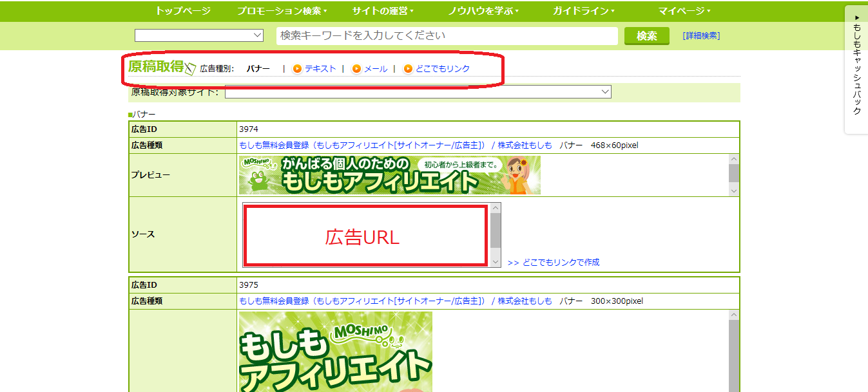Click the ad ID value 3974
Screen dimensions: 868x392
pyautogui.click(x=248, y=129)
